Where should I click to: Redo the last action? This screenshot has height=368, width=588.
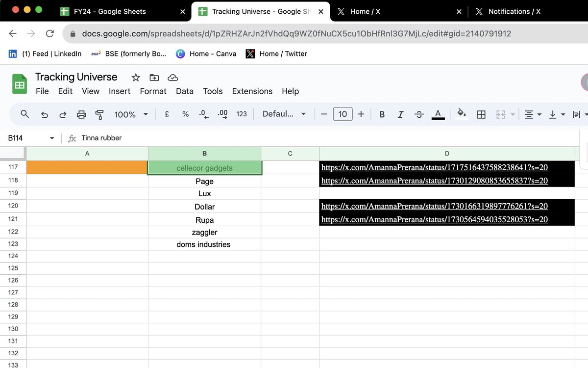(x=63, y=114)
